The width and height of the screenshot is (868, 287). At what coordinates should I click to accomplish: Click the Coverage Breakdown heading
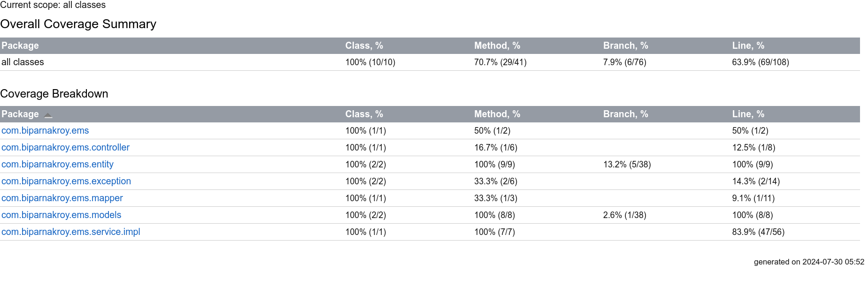(x=54, y=94)
